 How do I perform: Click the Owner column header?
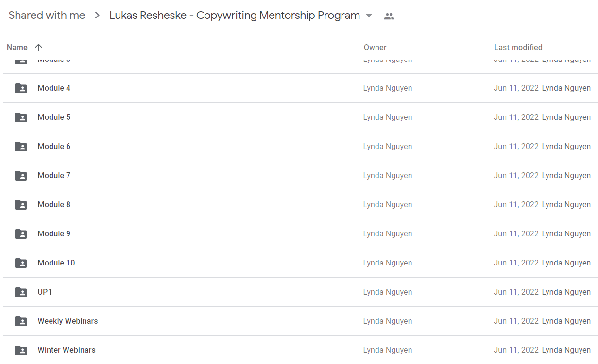(x=375, y=47)
